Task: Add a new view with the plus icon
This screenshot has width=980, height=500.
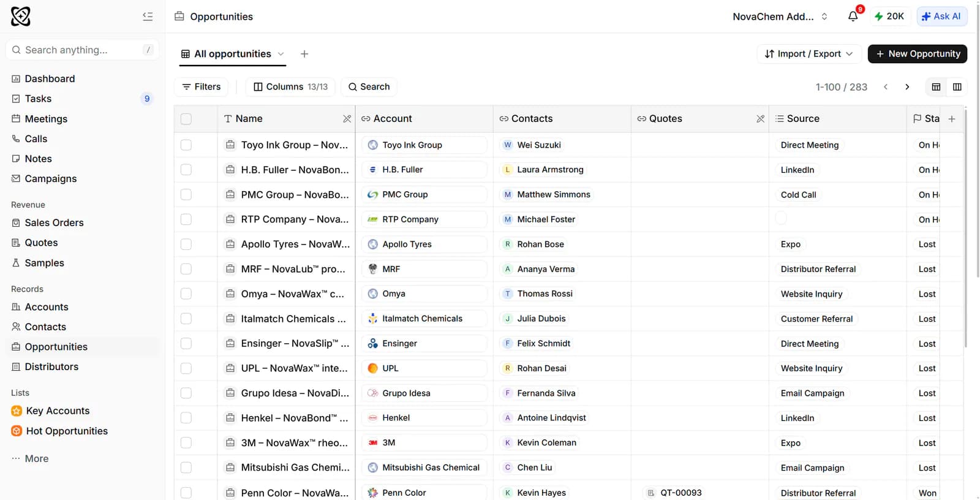Action: (x=304, y=54)
